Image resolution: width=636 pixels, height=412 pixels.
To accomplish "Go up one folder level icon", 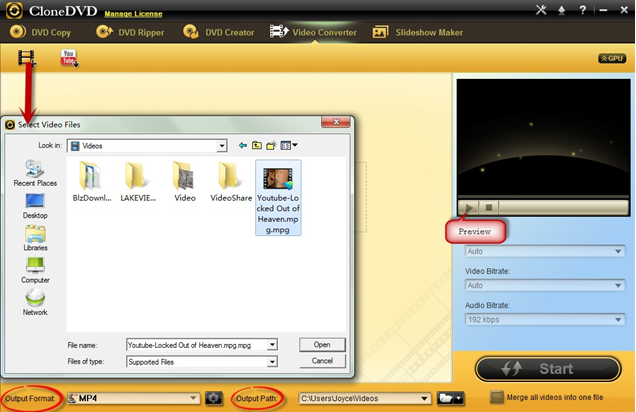I will coord(257,145).
